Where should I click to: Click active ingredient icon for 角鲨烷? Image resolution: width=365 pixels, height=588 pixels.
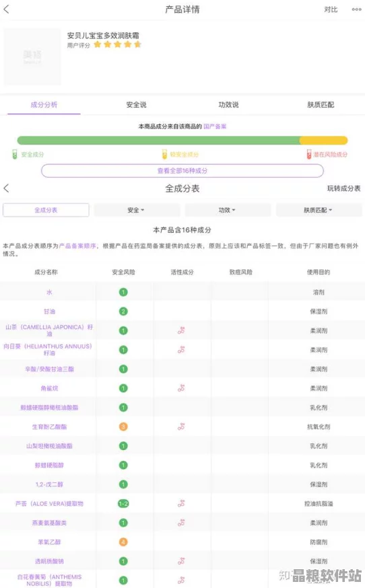(x=181, y=388)
